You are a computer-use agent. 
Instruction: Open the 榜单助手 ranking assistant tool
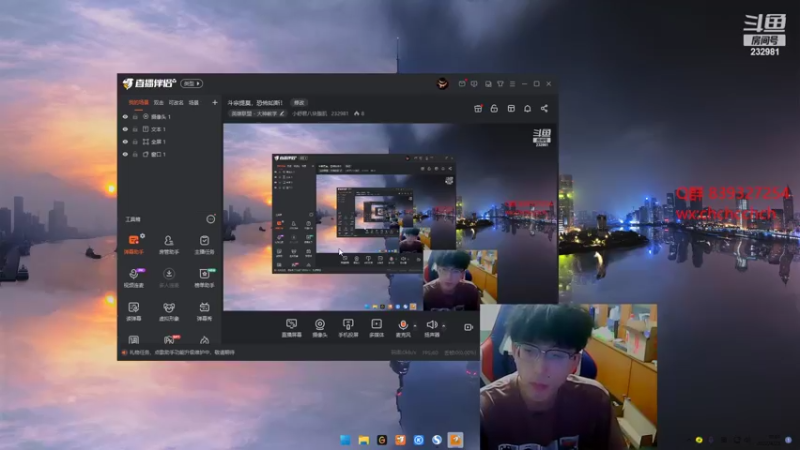click(204, 278)
